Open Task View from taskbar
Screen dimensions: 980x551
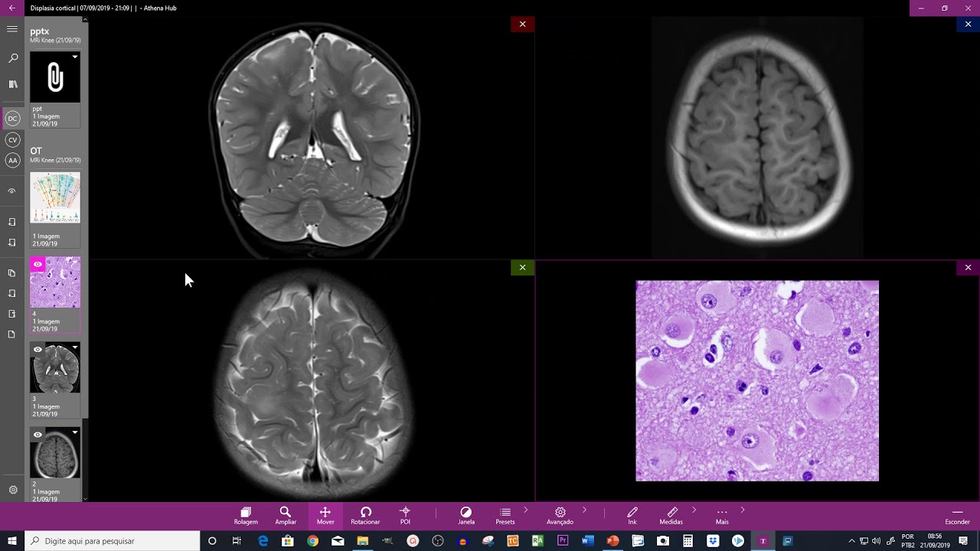click(237, 541)
